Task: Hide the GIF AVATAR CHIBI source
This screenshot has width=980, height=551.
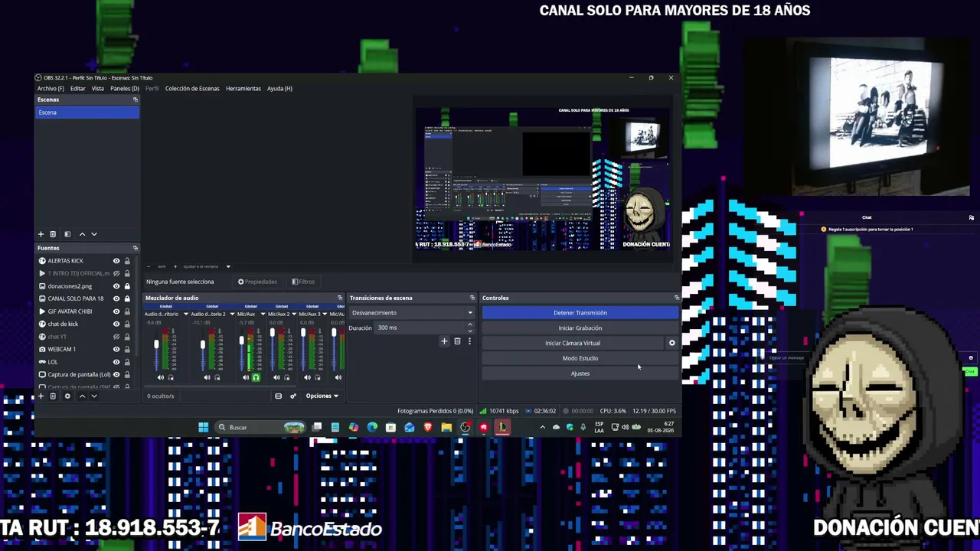Action: click(x=116, y=311)
